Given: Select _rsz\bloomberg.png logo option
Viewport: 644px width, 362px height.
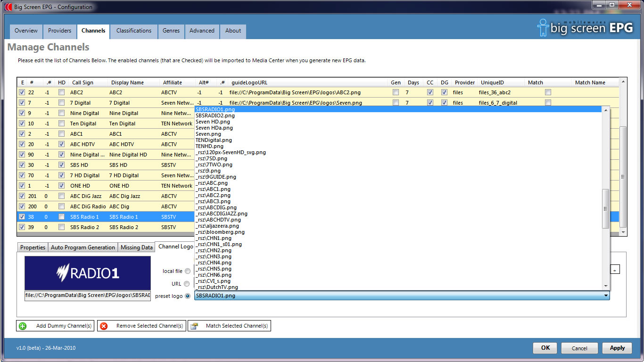Looking at the screenshot, I should click(x=398, y=232).
